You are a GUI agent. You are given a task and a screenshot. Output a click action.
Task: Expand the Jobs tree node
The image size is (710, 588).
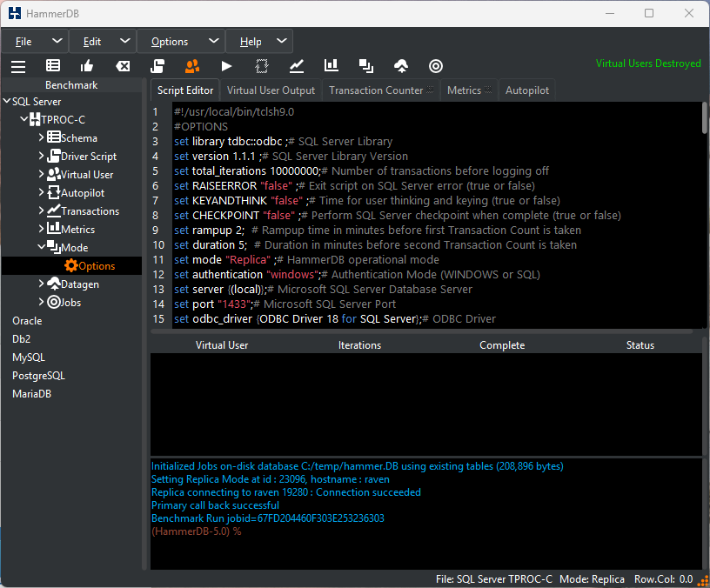[41, 302]
